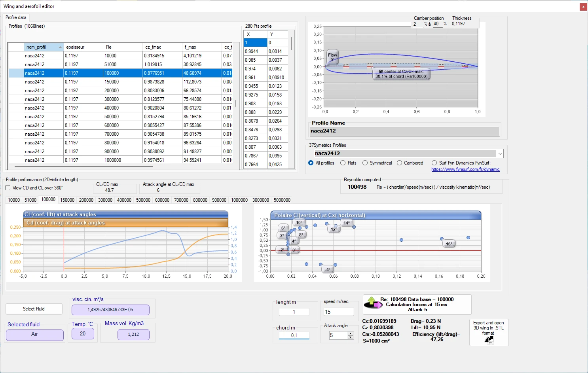Click the lift and flow arrows icon

tap(373, 303)
